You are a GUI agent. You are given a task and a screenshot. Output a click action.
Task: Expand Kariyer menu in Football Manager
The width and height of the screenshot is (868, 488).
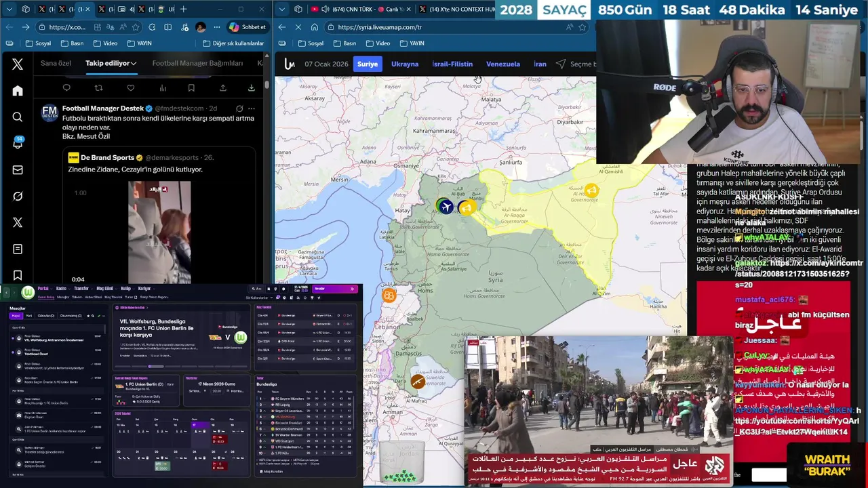tap(146, 289)
